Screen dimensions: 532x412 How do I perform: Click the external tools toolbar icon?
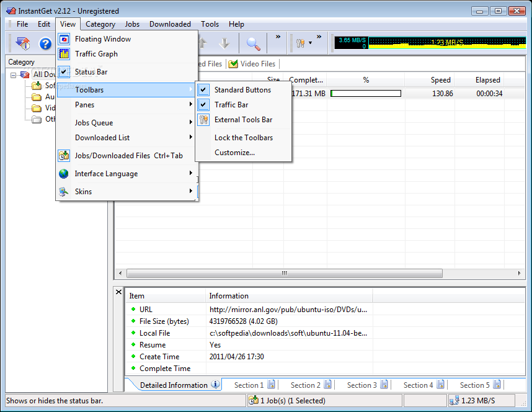click(x=300, y=43)
